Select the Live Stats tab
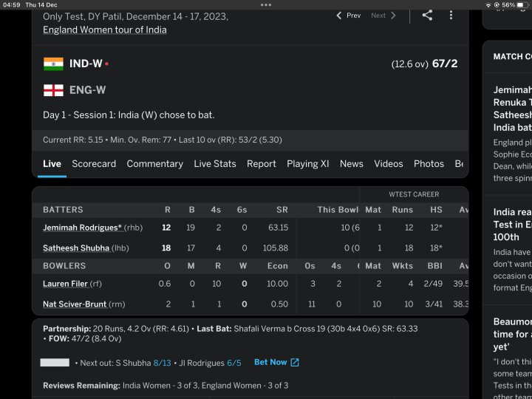Image resolution: width=532 pixels, height=399 pixels. 215,164
